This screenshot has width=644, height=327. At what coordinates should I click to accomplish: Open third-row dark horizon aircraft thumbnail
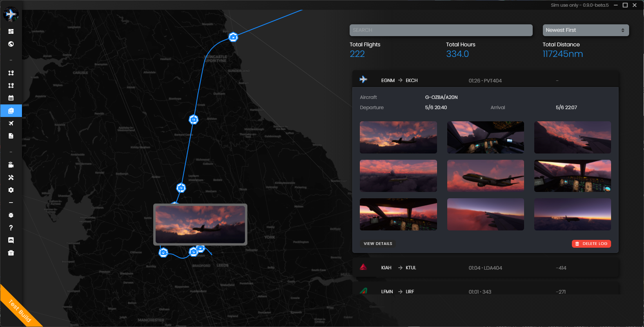coord(572,214)
